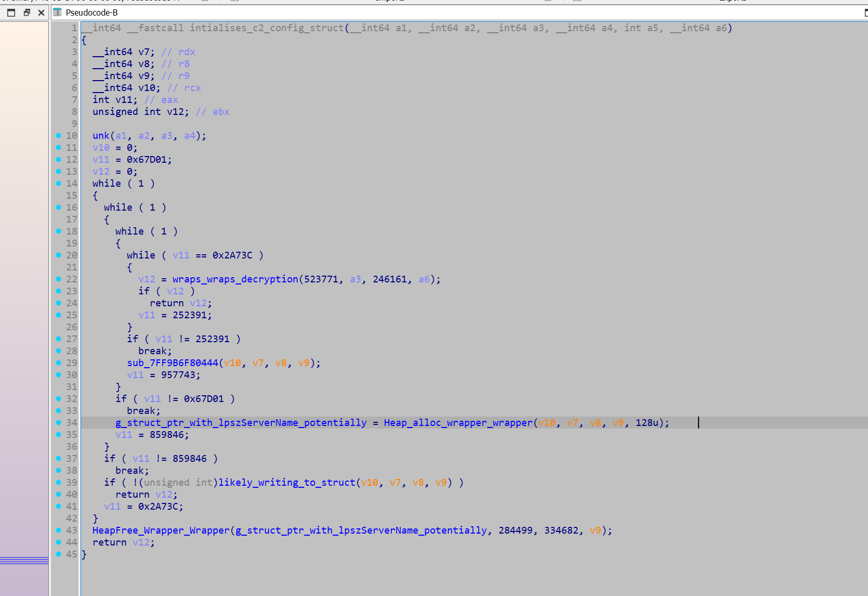Set breakpoint dot on line 34
The image size is (868, 596).
pos(59,423)
